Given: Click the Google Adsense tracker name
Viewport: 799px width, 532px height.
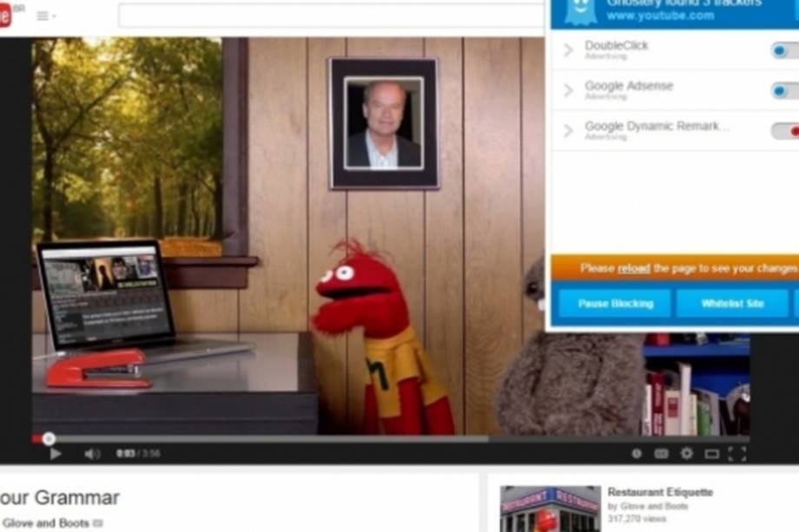Looking at the screenshot, I should pos(629,86).
